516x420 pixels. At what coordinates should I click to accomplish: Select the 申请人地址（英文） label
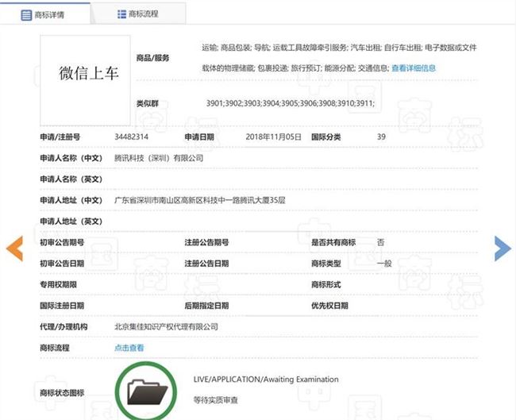[71, 222]
